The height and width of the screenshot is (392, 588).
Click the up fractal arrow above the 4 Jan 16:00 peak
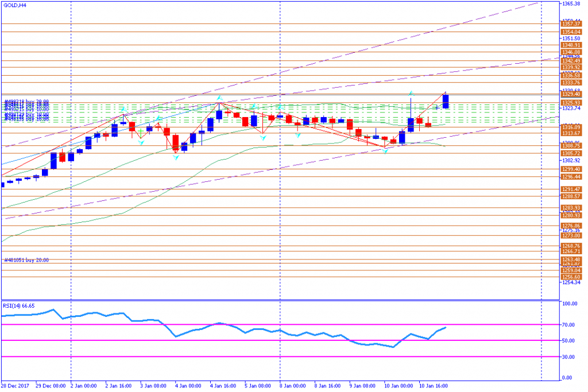(x=219, y=99)
